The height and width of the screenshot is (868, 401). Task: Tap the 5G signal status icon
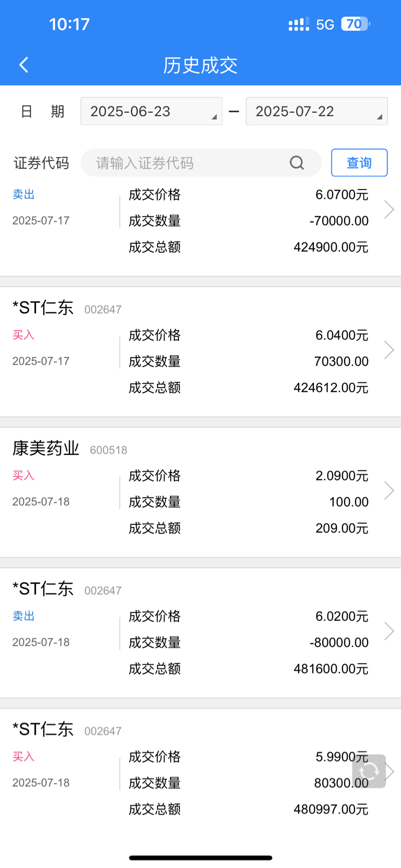click(x=325, y=25)
